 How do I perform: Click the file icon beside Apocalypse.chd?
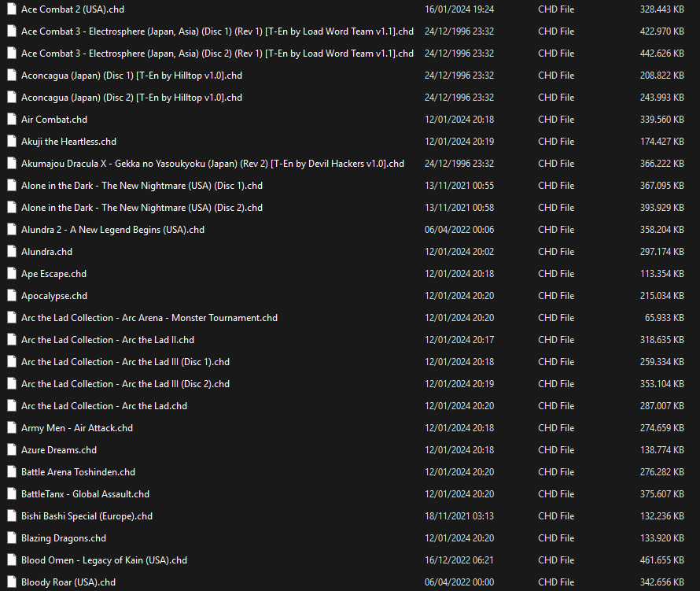(x=12, y=296)
